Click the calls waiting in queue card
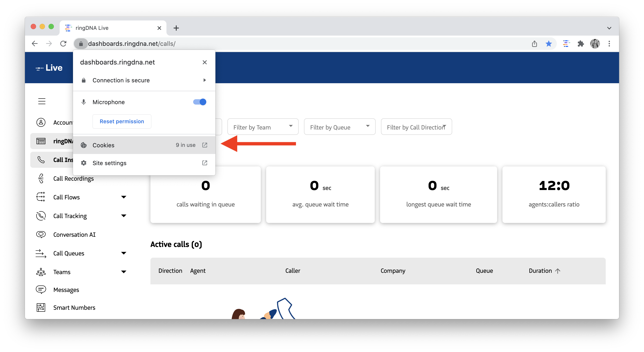The width and height of the screenshot is (644, 352). tap(205, 194)
